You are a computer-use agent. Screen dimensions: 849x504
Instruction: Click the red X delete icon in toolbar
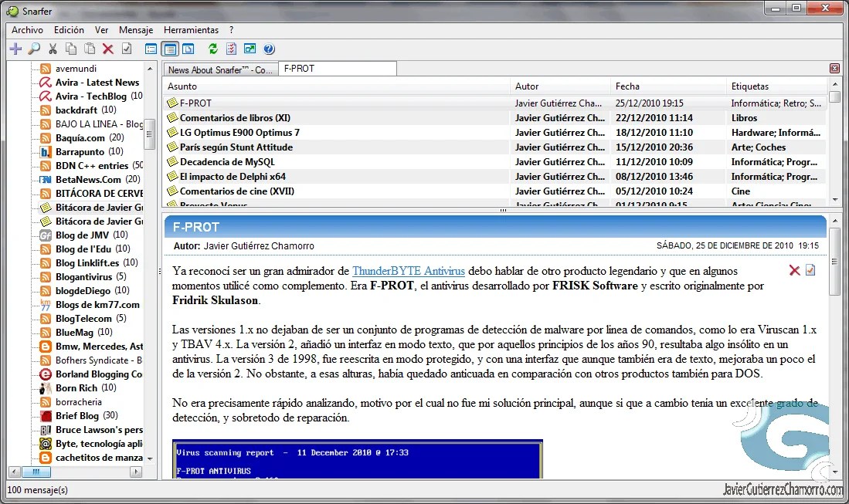click(x=107, y=49)
